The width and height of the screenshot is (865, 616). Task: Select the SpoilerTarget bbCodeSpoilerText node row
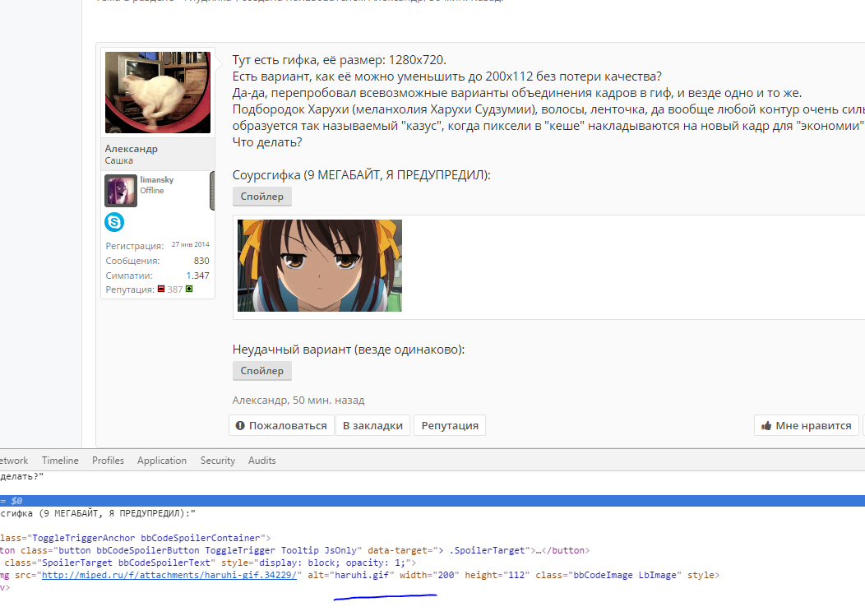(432, 563)
